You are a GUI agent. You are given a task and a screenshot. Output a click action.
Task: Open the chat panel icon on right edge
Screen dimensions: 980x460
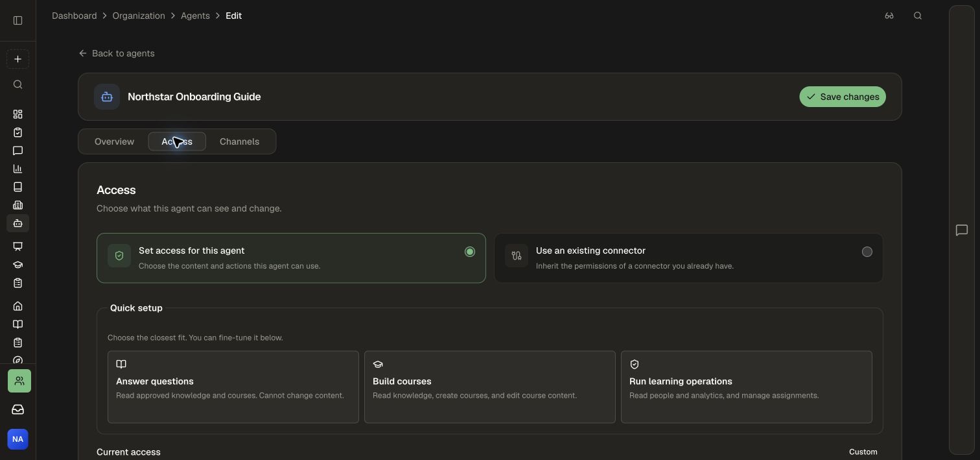point(962,230)
